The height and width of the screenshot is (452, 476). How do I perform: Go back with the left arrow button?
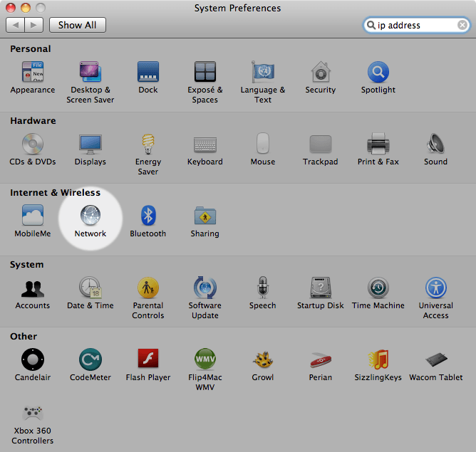point(16,25)
